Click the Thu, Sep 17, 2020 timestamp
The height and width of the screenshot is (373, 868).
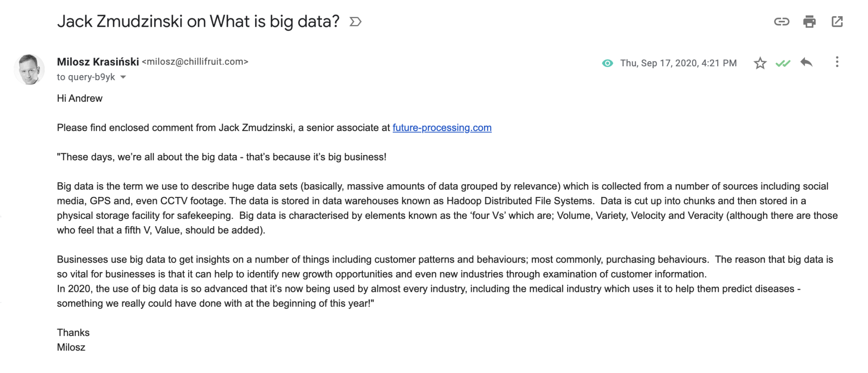(679, 63)
